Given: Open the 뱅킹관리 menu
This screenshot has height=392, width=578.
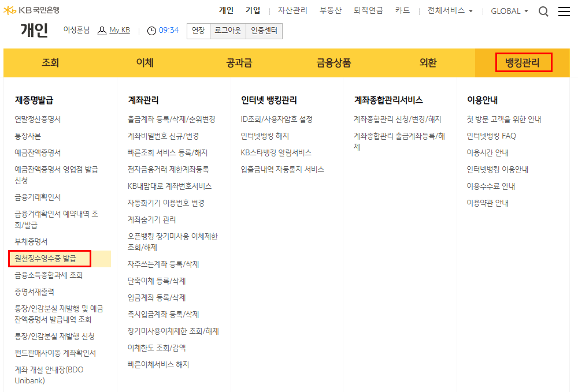Looking at the screenshot, I should [x=521, y=62].
